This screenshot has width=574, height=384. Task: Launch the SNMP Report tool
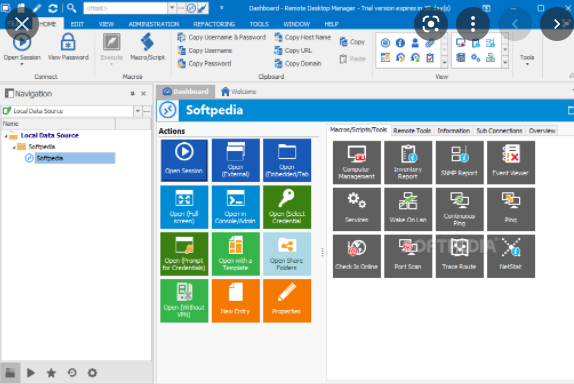(459, 163)
